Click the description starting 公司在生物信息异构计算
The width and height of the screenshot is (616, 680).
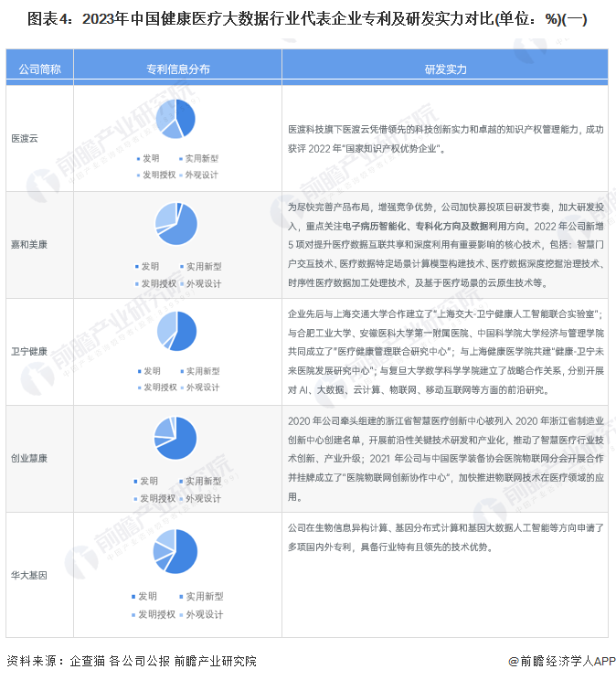point(446,537)
